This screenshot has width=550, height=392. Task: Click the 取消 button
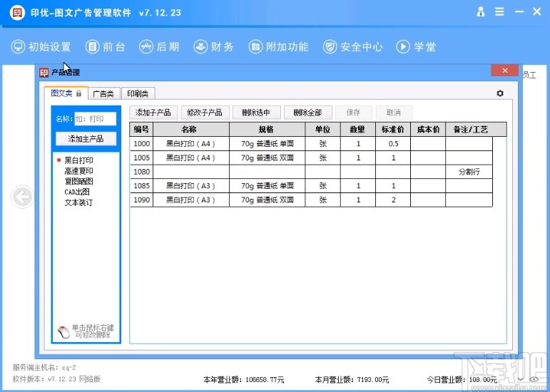point(394,113)
